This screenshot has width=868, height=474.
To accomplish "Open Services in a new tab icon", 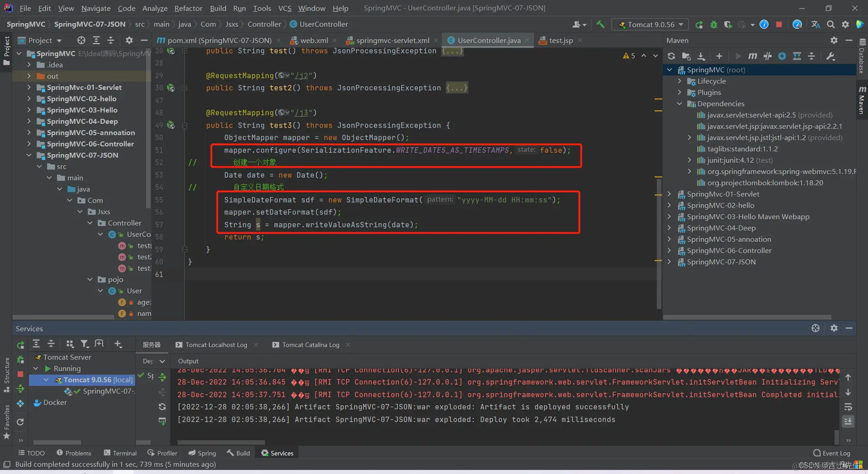I will 99,344.
